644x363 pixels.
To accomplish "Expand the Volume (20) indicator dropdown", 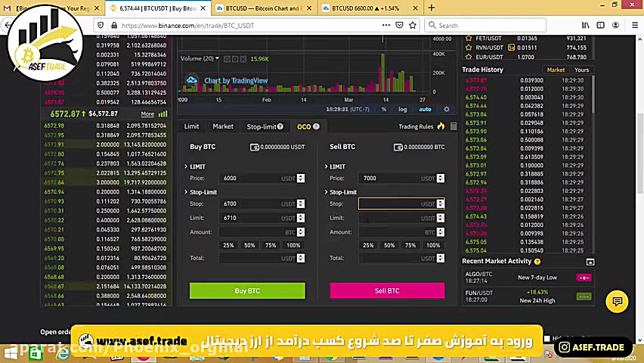I will 217,58.
